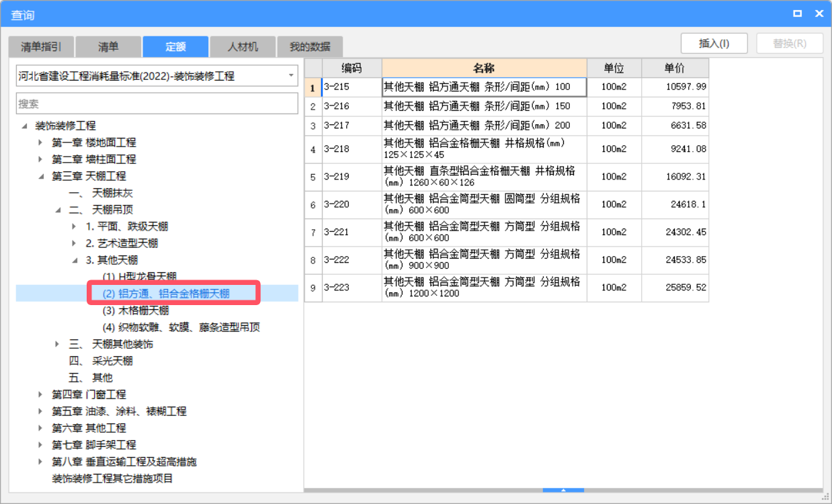Expand 第一章 楼地面工程
832x504 pixels.
point(40,142)
